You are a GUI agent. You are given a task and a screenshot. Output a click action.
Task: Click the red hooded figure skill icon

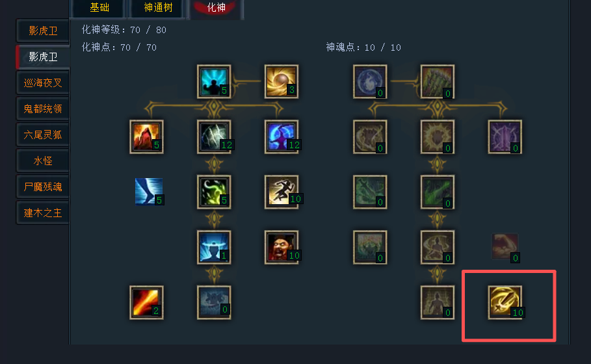146,136
